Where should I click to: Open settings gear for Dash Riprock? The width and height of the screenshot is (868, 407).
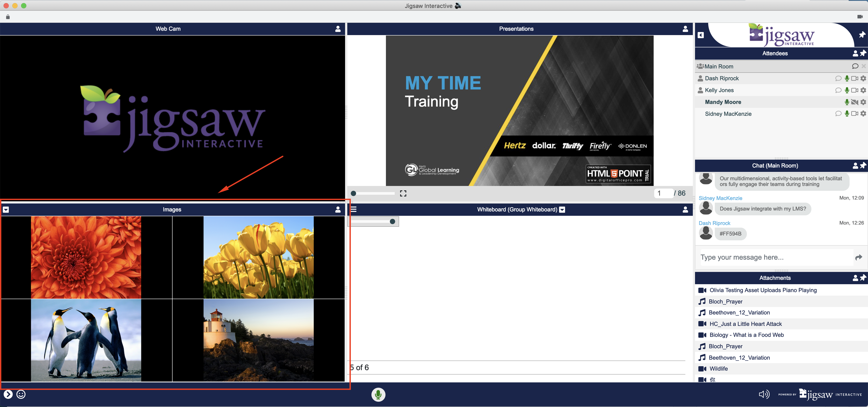pyautogui.click(x=863, y=79)
